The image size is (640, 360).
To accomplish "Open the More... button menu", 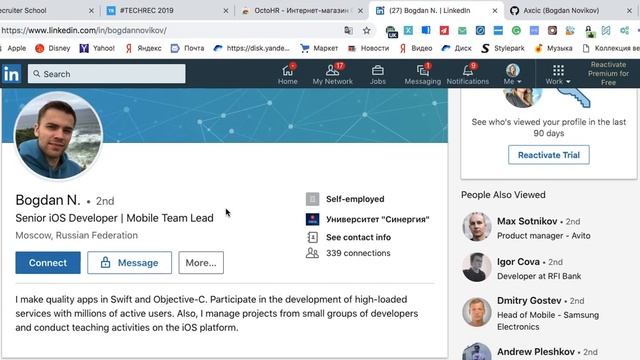I will [201, 262].
